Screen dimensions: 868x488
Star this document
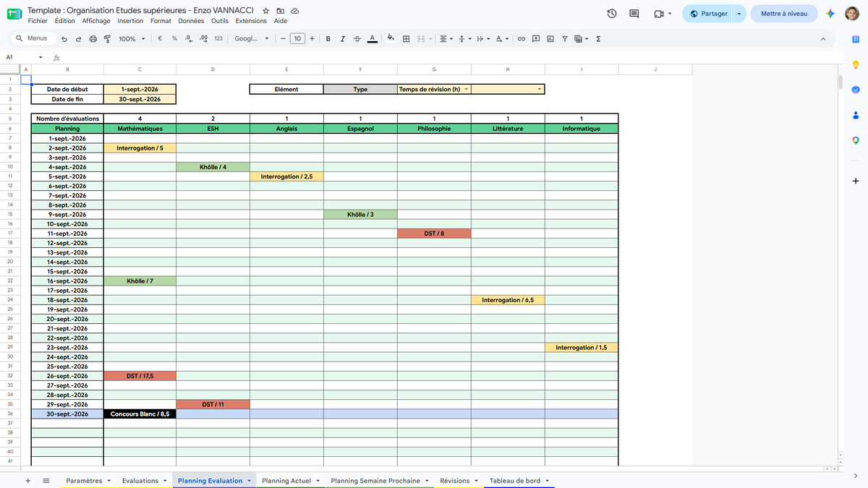pyautogui.click(x=266, y=12)
